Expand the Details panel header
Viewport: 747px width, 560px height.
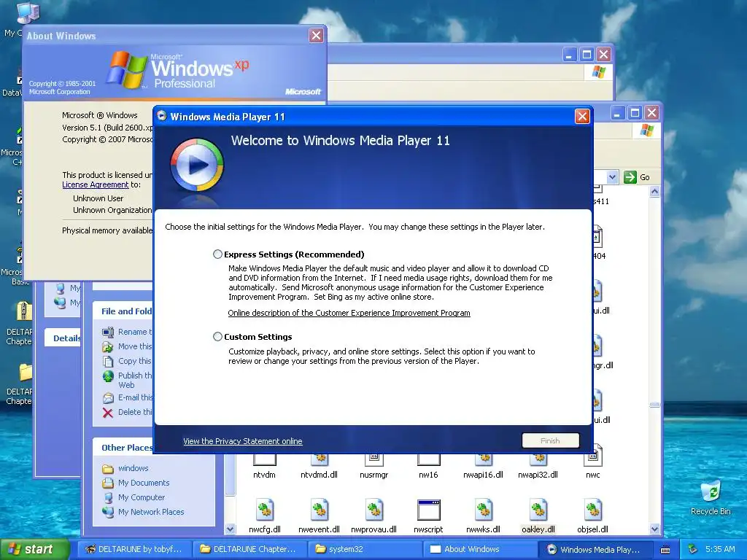pyautogui.click(x=63, y=338)
